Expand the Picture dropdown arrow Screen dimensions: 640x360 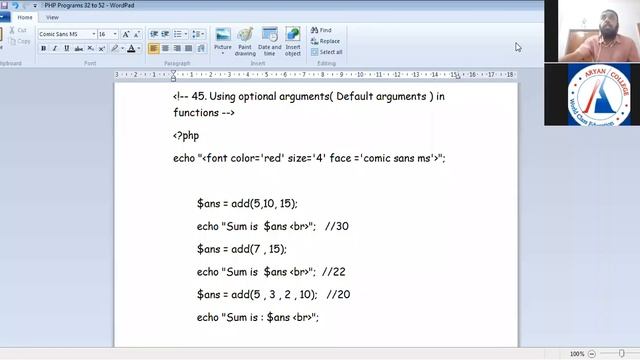pyautogui.click(x=223, y=53)
